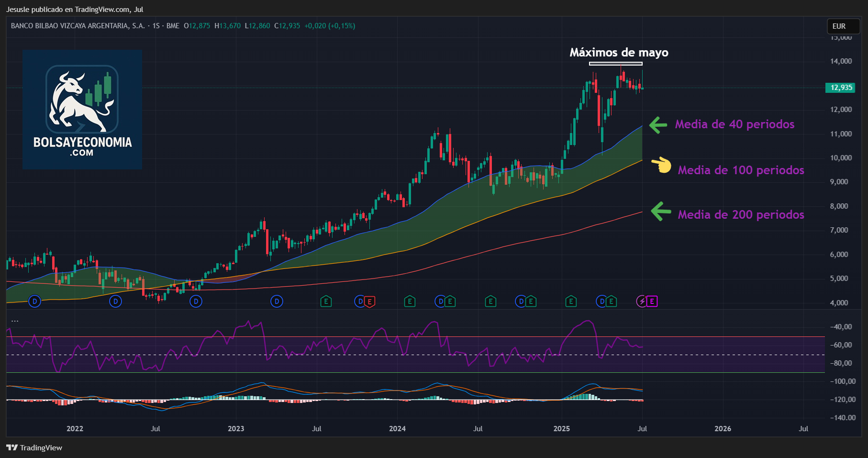Open the earnings marker from early 2024
Screen dimensions: 868x458
click(x=410, y=302)
